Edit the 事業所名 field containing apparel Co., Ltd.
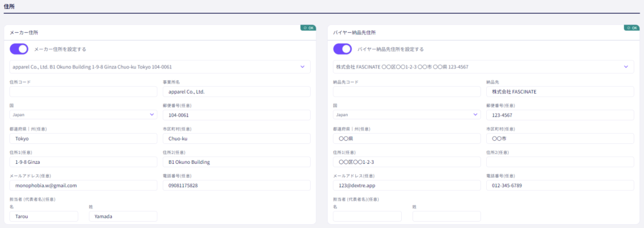This screenshot has height=228, width=644. [236, 92]
